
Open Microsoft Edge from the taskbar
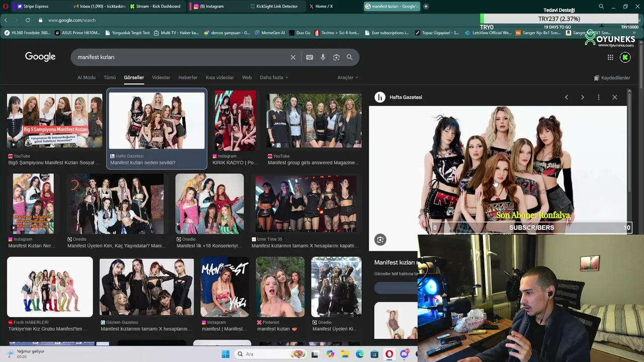pos(360,354)
